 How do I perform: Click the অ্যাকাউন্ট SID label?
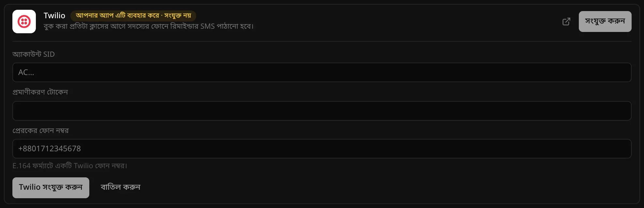pyautogui.click(x=34, y=54)
